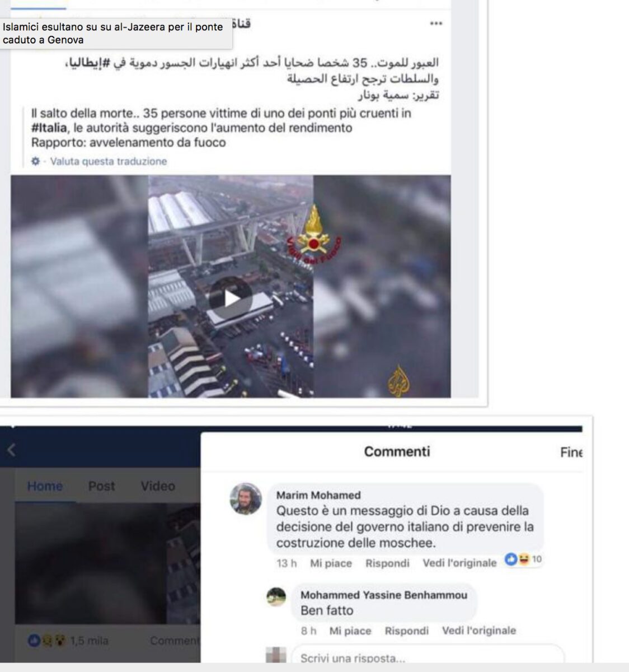Open the post's three-dot options menu
This screenshot has width=629, height=672.
point(436,24)
